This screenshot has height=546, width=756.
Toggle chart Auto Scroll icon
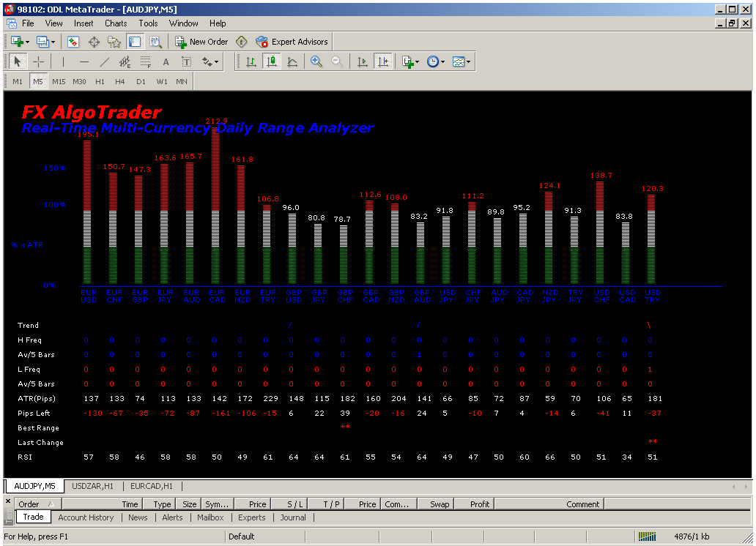click(363, 61)
